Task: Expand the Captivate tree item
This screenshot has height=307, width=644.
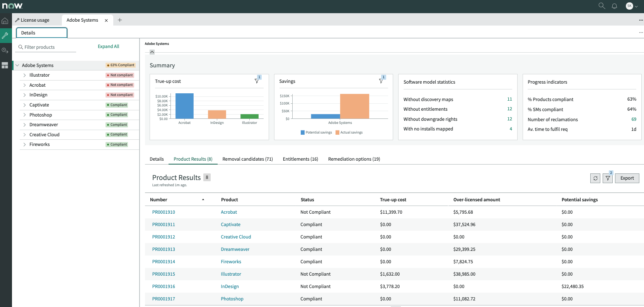Action: 24,105
